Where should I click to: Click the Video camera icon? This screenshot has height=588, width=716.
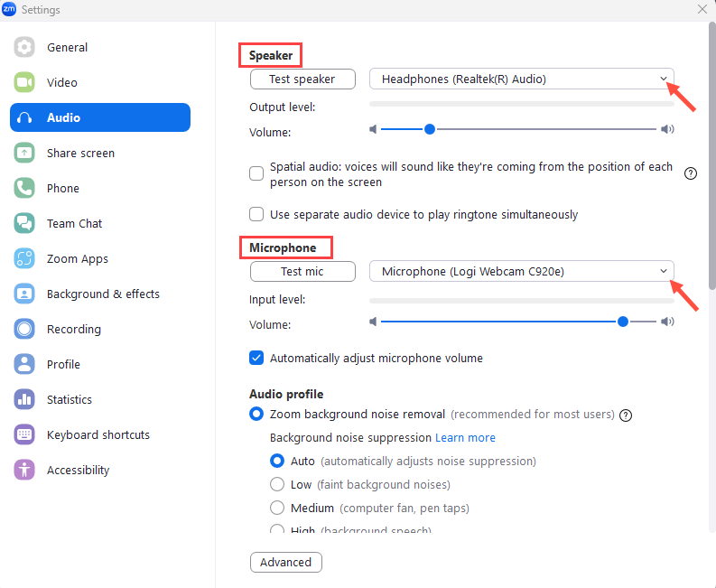[x=24, y=82]
